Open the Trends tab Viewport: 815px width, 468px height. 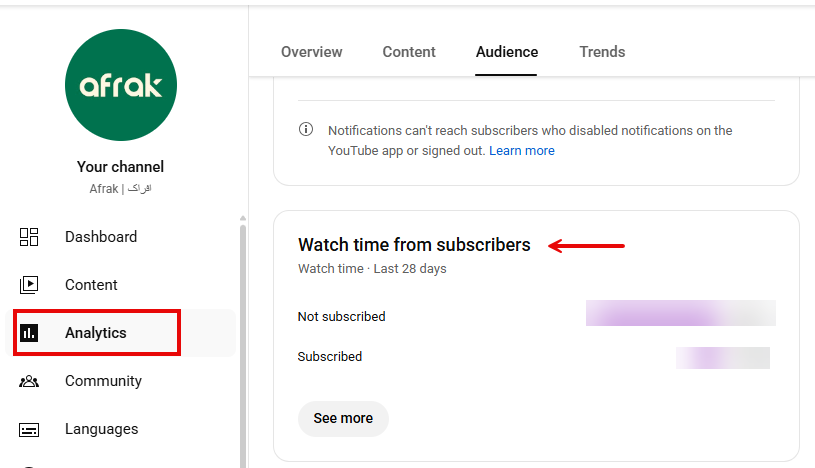coord(602,52)
